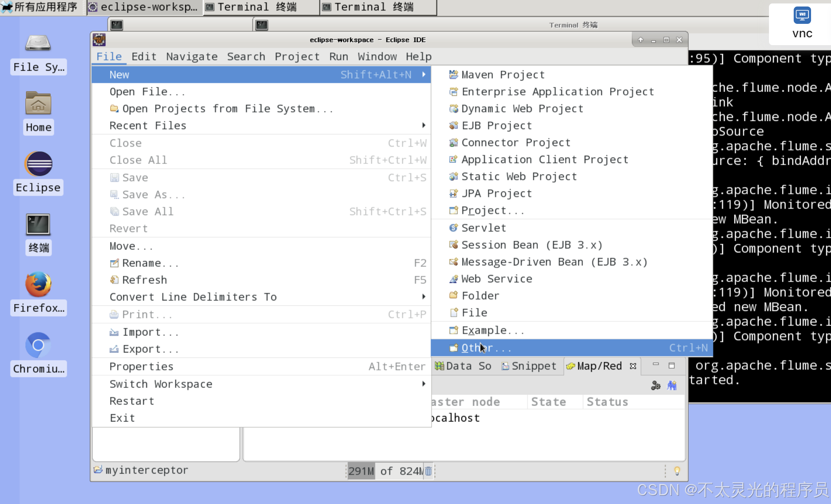Select File in New submenu
831x504 pixels.
(572, 312)
